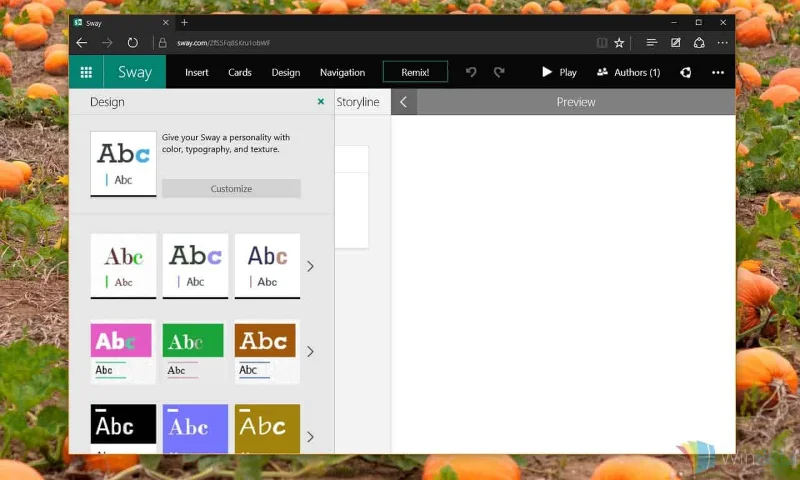Open the Insert menu
Image resolution: width=800 pixels, height=480 pixels.
[197, 72]
